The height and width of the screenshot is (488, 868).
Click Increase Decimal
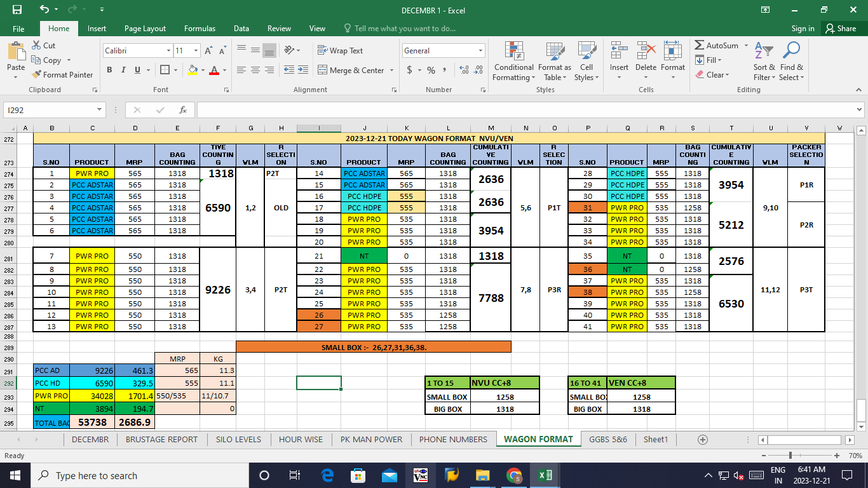pyautogui.click(x=463, y=70)
